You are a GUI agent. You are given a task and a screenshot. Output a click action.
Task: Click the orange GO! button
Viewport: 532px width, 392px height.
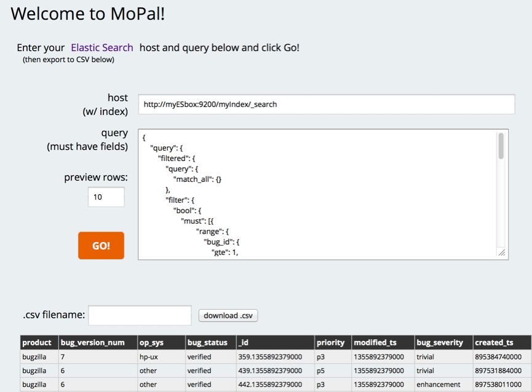[101, 246]
